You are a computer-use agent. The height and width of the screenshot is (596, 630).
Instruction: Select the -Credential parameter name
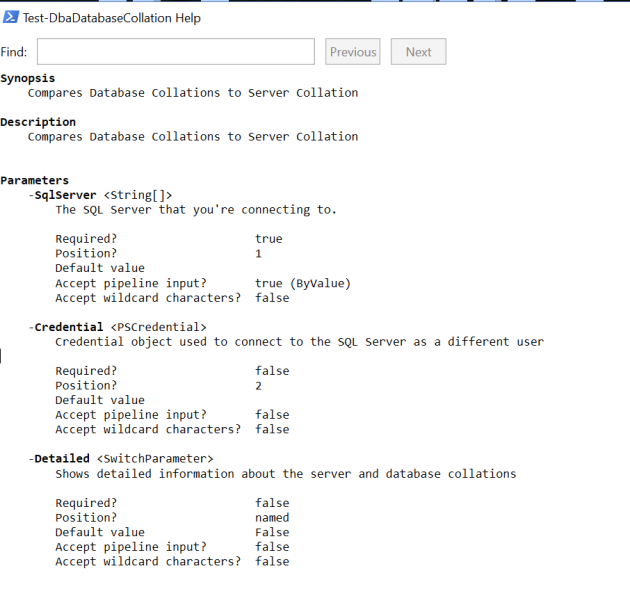click(66, 327)
